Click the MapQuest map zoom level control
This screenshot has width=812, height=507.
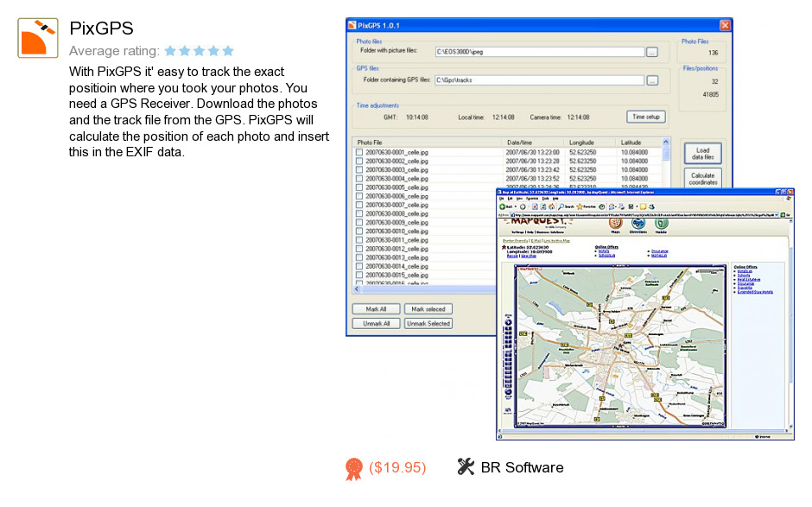[x=508, y=358]
